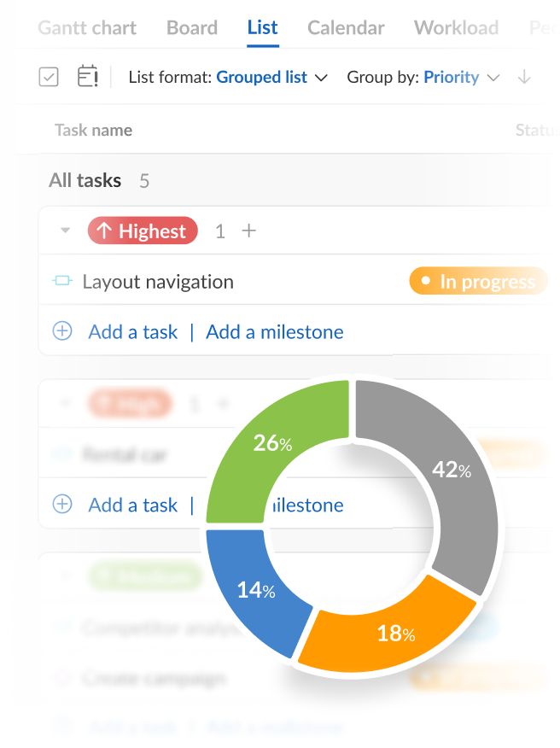Click the deadline calendar alert icon
The image size is (560, 748).
87,77
